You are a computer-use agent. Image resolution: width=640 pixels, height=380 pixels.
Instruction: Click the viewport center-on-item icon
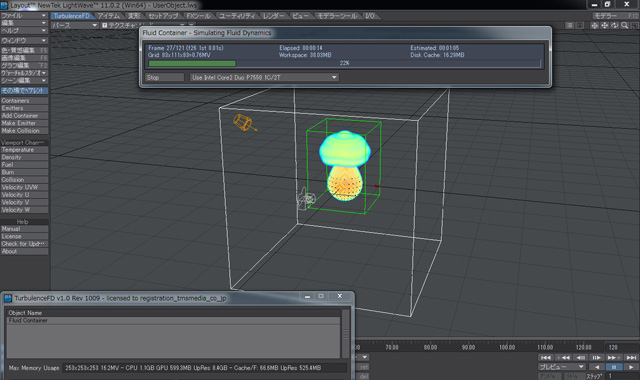pyautogui.click(x=595, y=25)
